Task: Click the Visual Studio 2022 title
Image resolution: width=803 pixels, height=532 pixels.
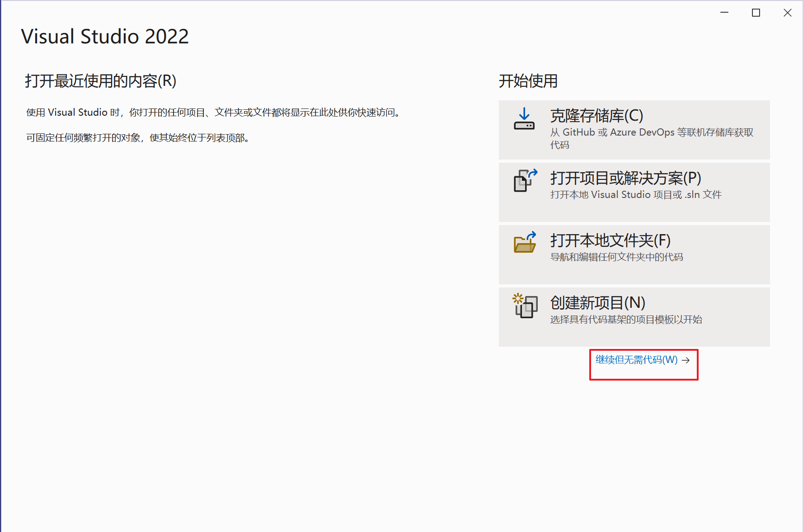Action: coord(105,37)
